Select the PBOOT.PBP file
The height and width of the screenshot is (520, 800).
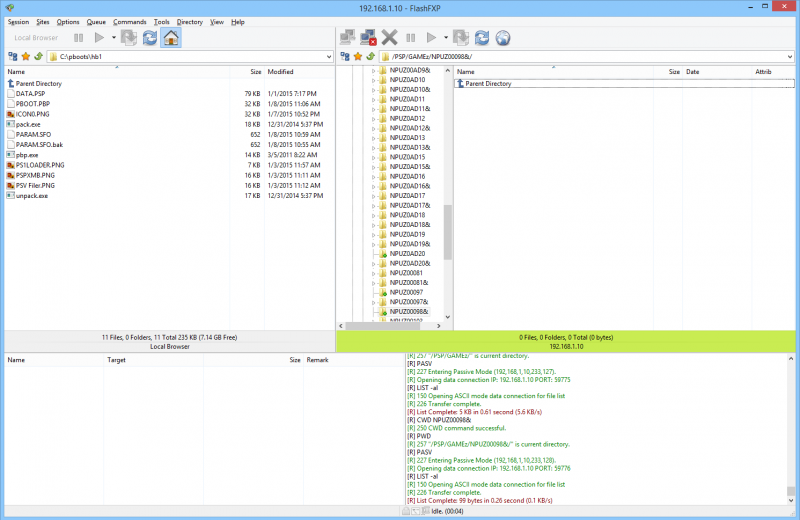click(33, 104)
